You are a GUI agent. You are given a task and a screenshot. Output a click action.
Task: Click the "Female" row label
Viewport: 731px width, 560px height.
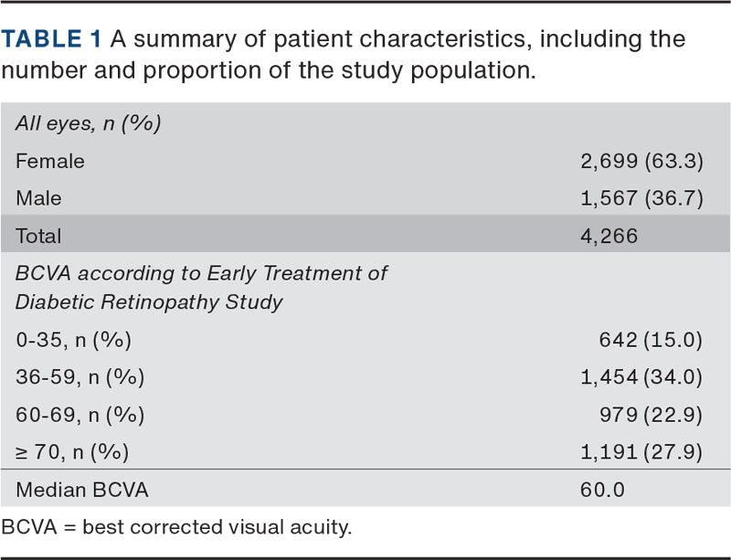(50, 161)
